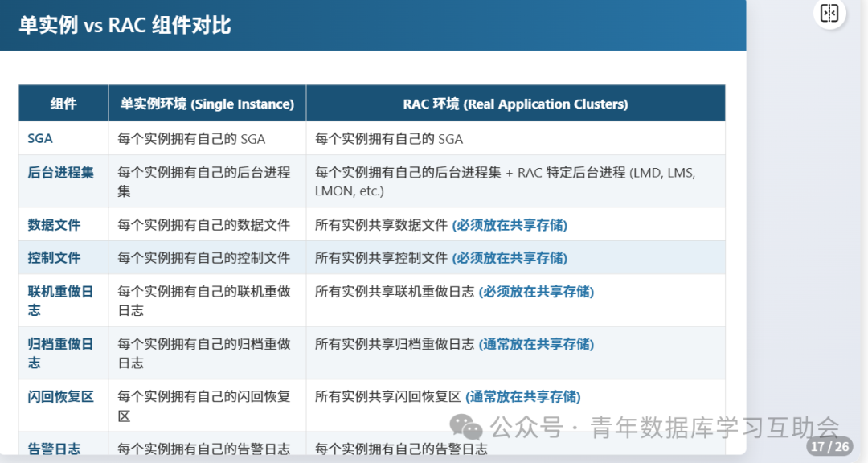Click the 联机重做日志 row label
The image size is (868, 463).
[61, 300]
